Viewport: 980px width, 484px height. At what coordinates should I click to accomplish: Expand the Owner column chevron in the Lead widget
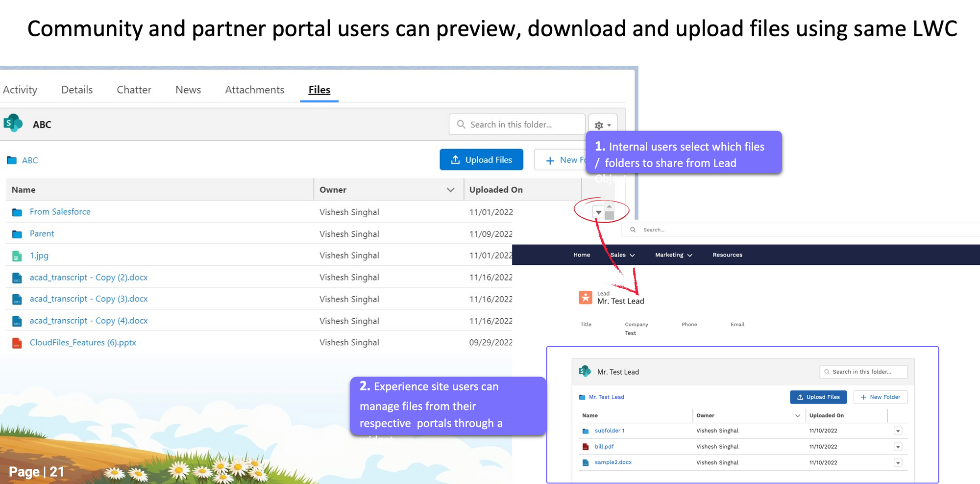pyautogui.click(x=798, y=416)
